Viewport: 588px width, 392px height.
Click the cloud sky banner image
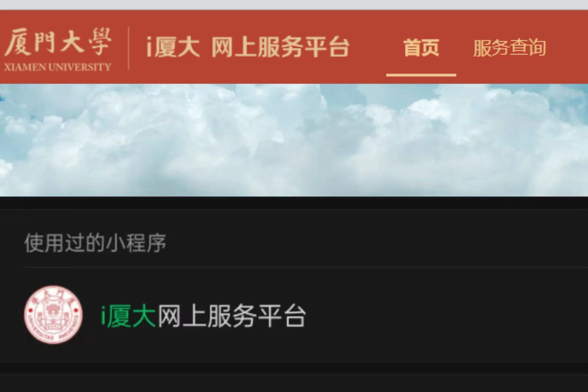point(294,140)
